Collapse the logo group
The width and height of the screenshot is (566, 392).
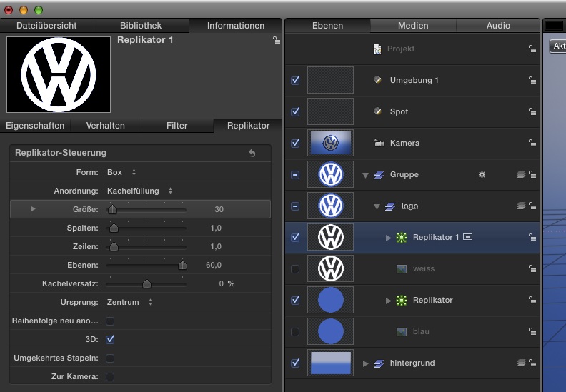pyautogui.click(x=377, y=206)
